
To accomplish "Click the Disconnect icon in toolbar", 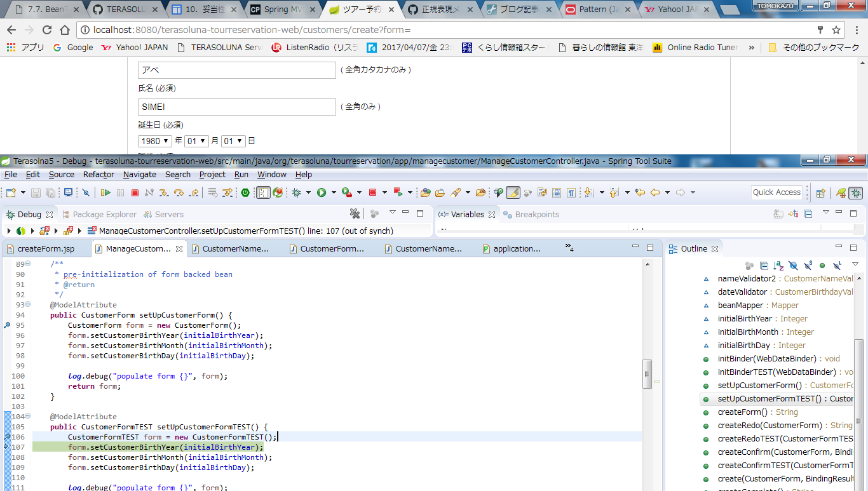I will 149,192.
